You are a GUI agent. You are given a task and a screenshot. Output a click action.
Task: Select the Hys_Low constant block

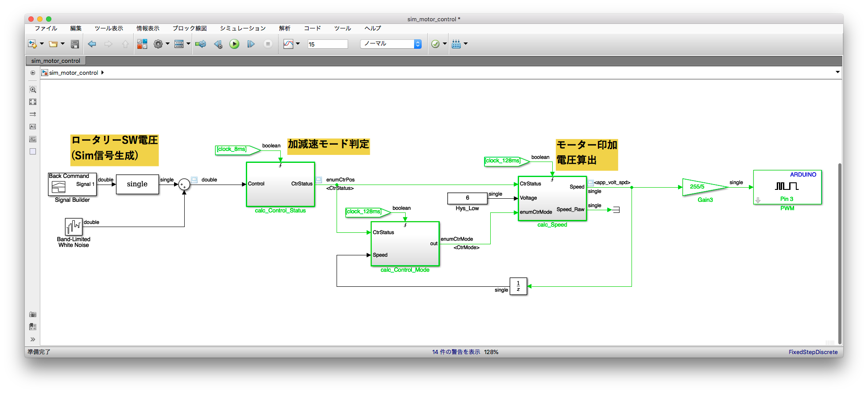coord(467,198)
